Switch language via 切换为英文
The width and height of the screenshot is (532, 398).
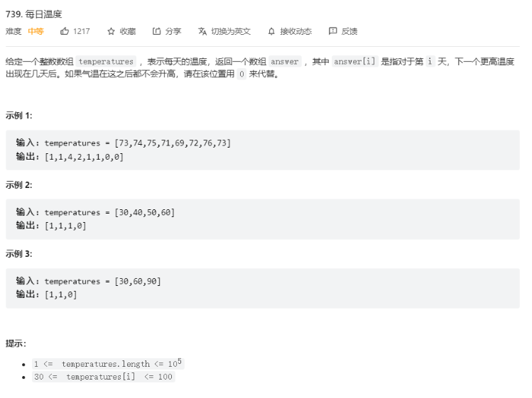point(231,31)
